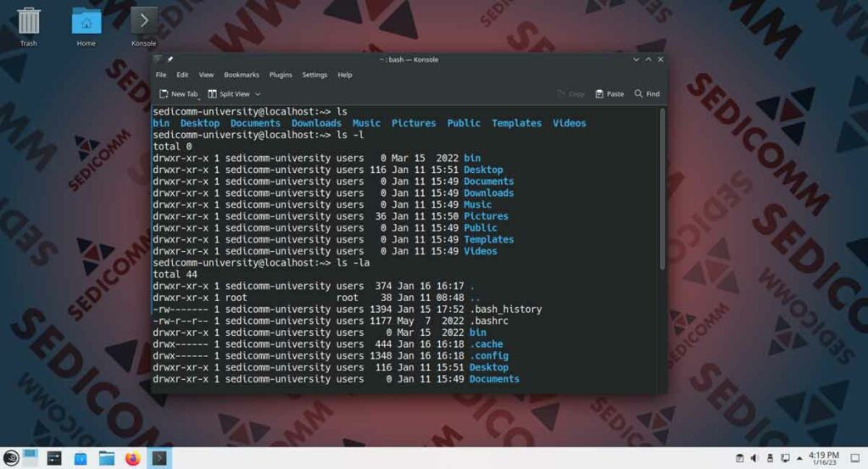Viewport: 868px width, 469px height.
Task: Click '.cache' in the ls -la listing
Action: pyautogui.click(x=486, y=343)
